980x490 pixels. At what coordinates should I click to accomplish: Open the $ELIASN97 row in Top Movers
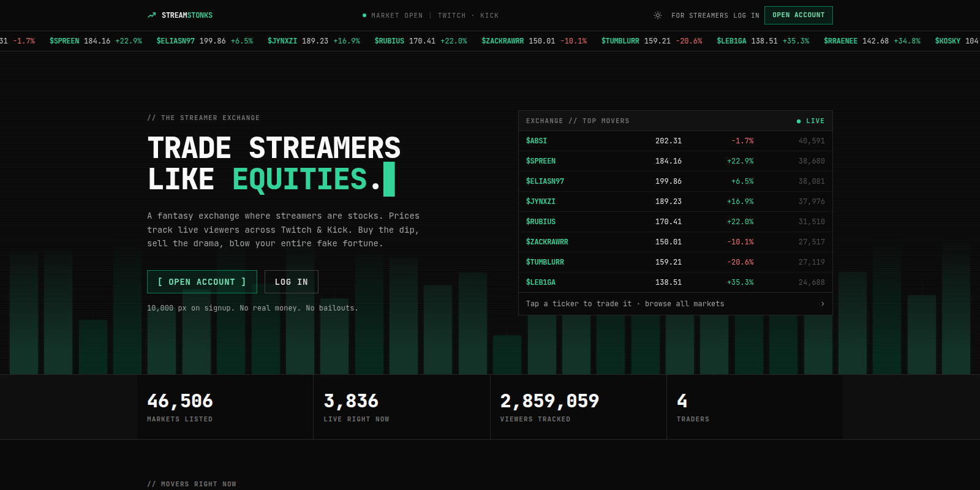(x=676, y=181)
